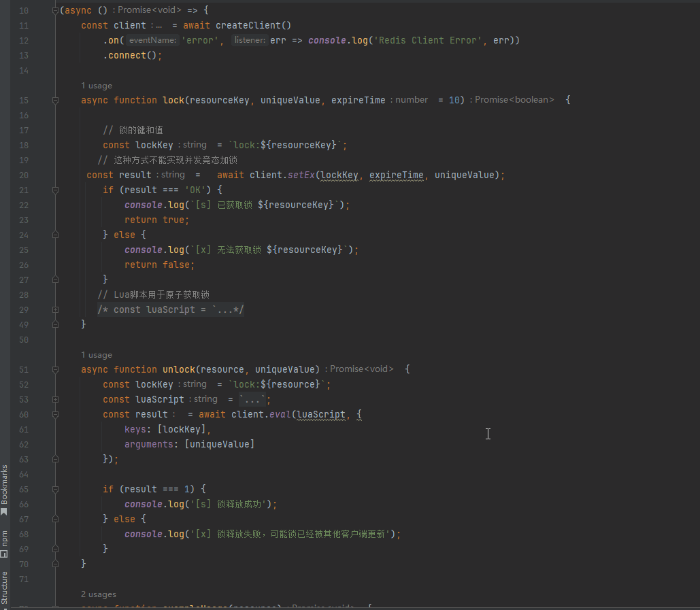The height and width of the screenshot is (610, 700).
Task: Click the eventName: inlay hint on line 12
Action: 152,40
